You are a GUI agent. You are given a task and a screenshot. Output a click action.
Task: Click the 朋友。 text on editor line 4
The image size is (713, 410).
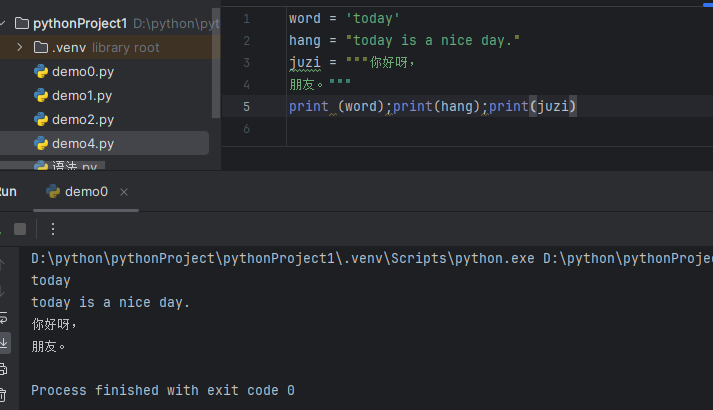306,84
